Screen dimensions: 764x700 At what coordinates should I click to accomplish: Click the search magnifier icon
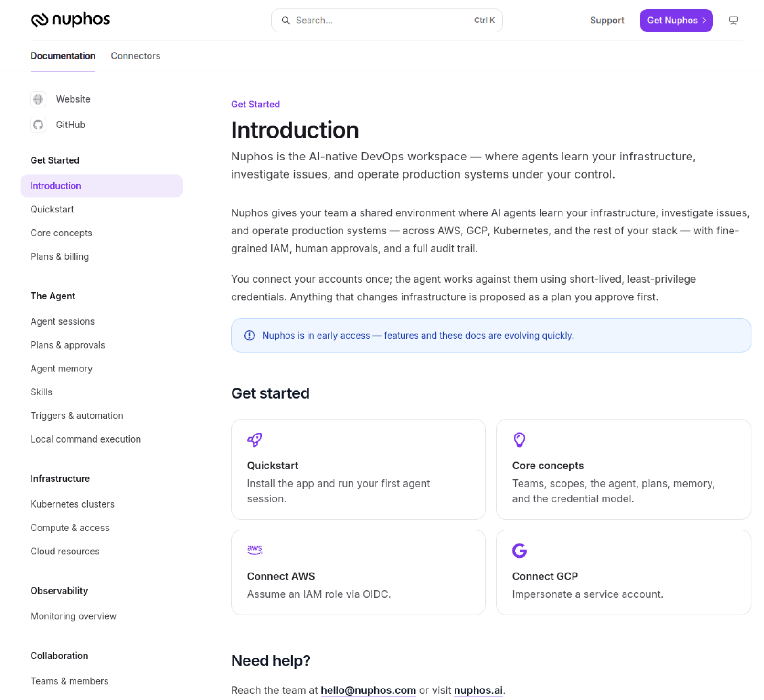tap(286, 21)
